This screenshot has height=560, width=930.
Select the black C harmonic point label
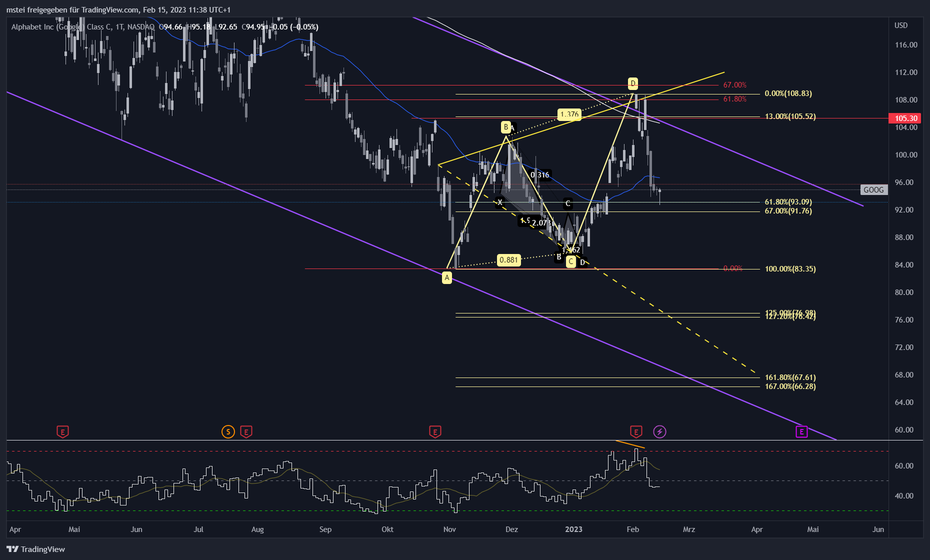point(568,203)
